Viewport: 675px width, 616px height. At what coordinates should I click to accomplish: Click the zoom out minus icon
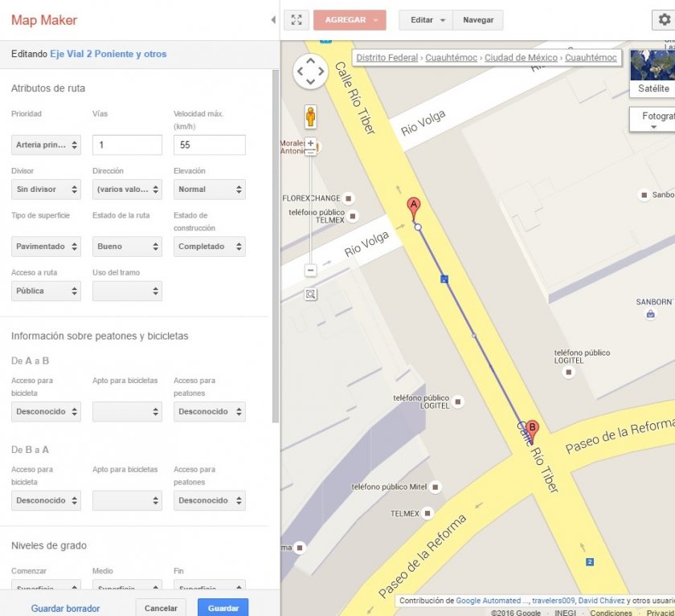[310, 271]
